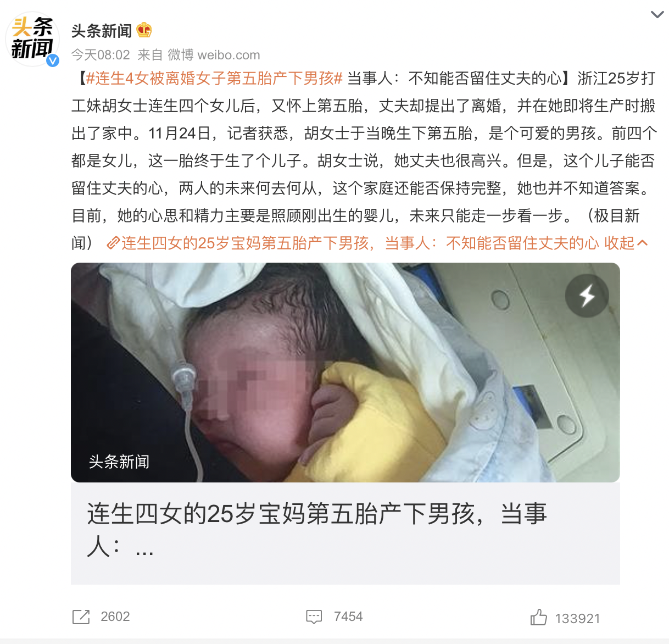Click the lightning bolt icon on image
Screen dimensions: 669x644
587,296
